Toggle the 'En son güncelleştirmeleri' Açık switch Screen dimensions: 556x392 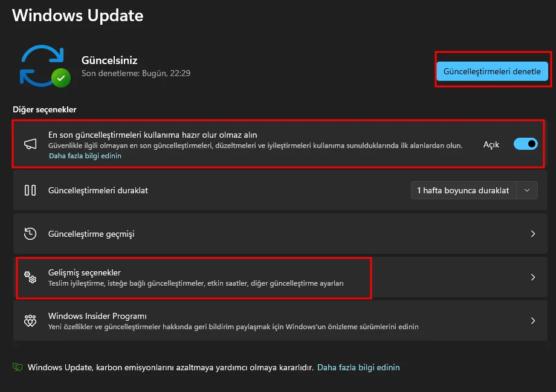526,144
